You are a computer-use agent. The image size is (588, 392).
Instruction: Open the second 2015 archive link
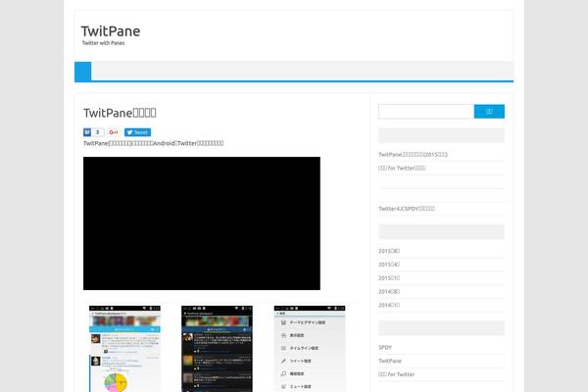click(x=389, y=265)
